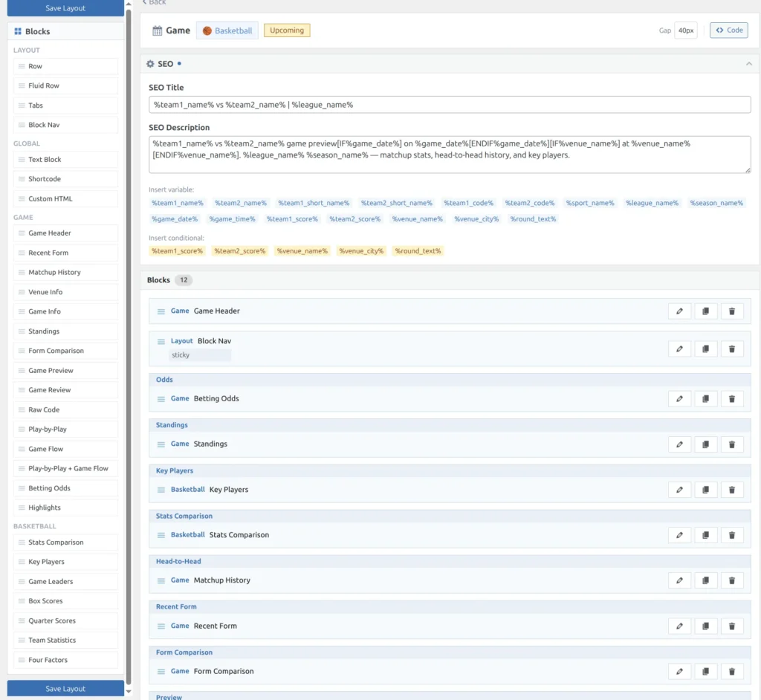Edit the Standings block in list

(x=679, y=444)
